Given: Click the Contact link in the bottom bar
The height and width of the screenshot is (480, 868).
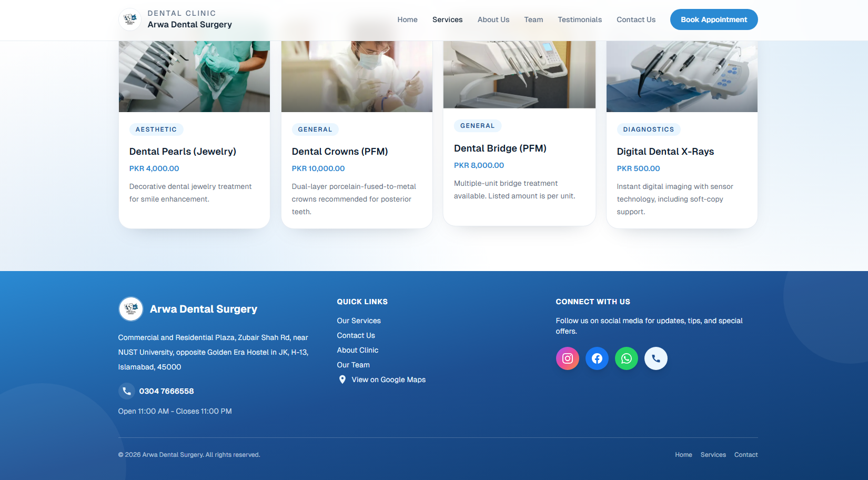Looking at the screenshot, I should coord(745,455).
